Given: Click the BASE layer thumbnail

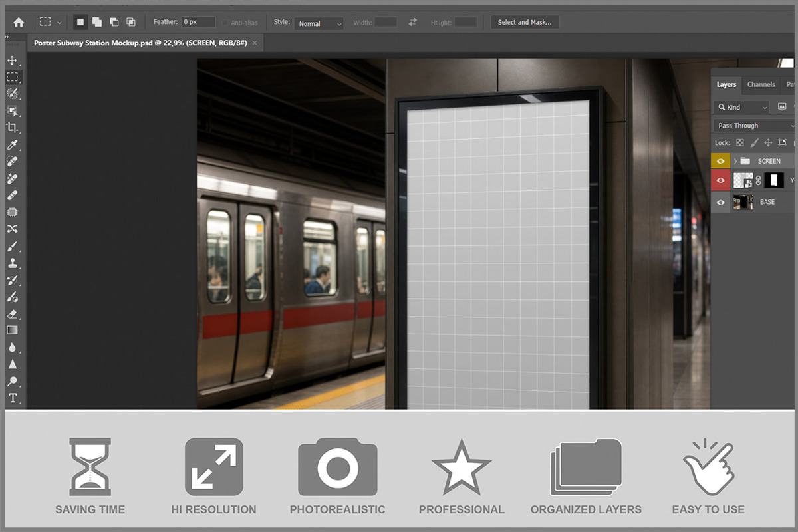Looking at the screenshot, I should [x=743, y=202].
